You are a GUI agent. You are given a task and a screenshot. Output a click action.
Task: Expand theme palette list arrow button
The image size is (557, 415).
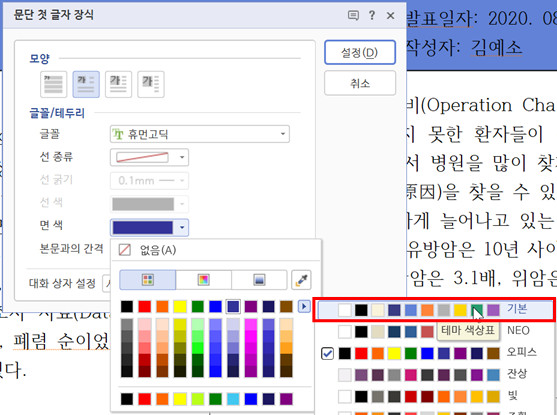(x=304, y=306)
